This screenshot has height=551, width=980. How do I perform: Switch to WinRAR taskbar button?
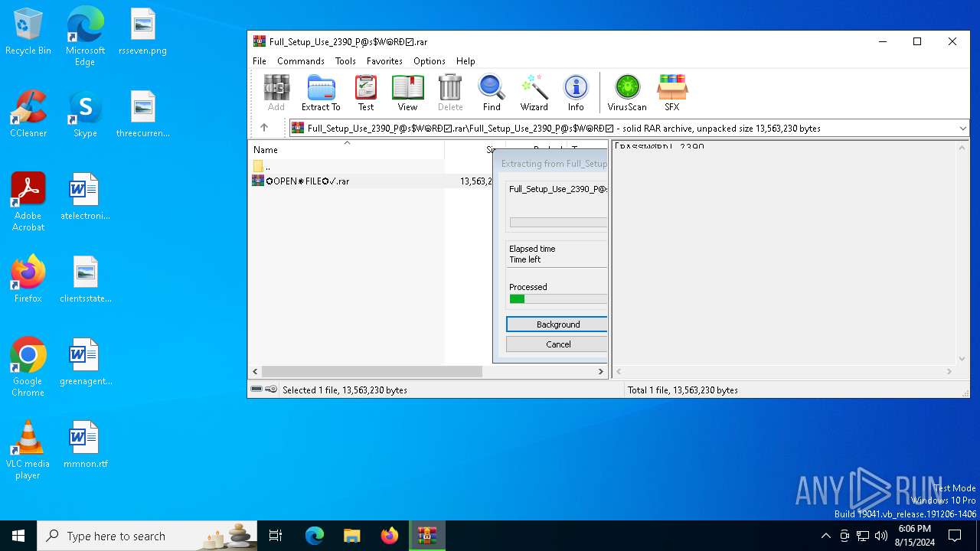(x=426, y=536)
